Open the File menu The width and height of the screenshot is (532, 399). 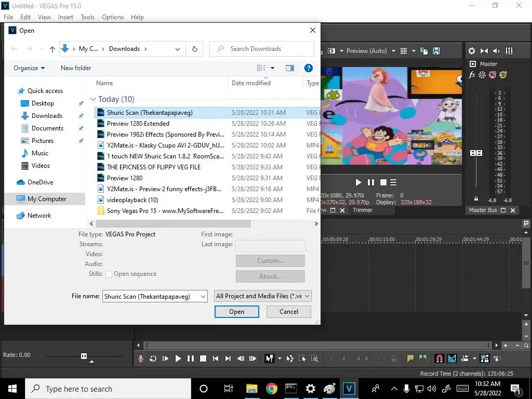point(8,17)
